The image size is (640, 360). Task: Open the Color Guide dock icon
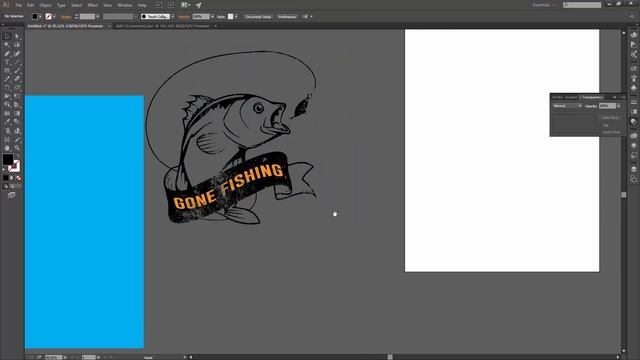pyautogui.click(x=633, y=44)
